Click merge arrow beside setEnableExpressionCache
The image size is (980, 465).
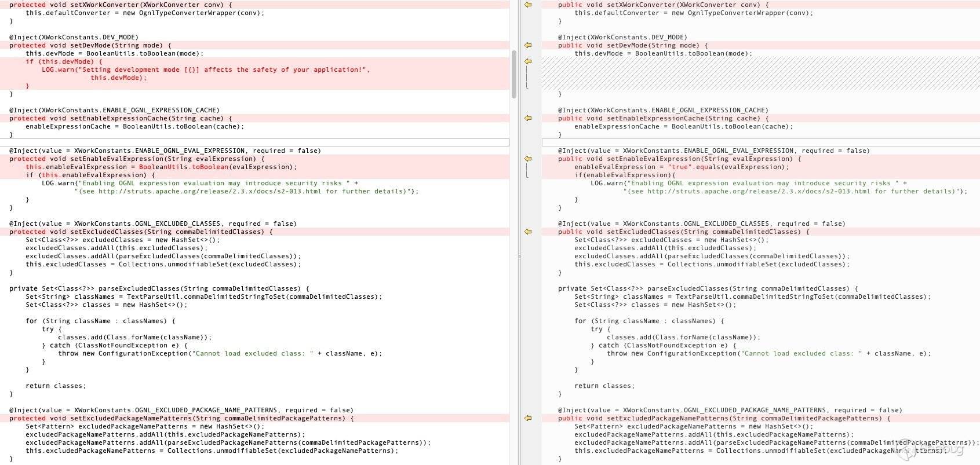(528, 118)
